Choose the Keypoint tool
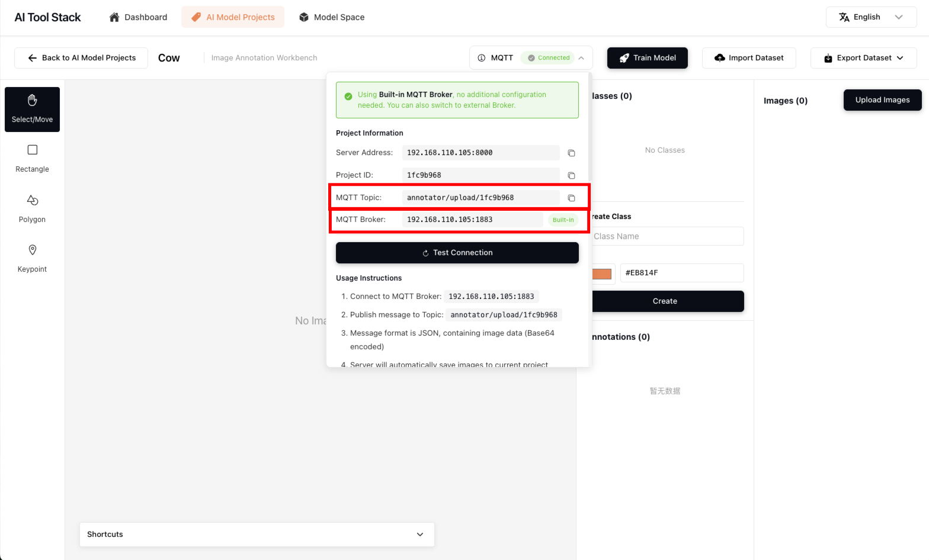The height and width of the screenshot is (560, 929). point(32,258)
